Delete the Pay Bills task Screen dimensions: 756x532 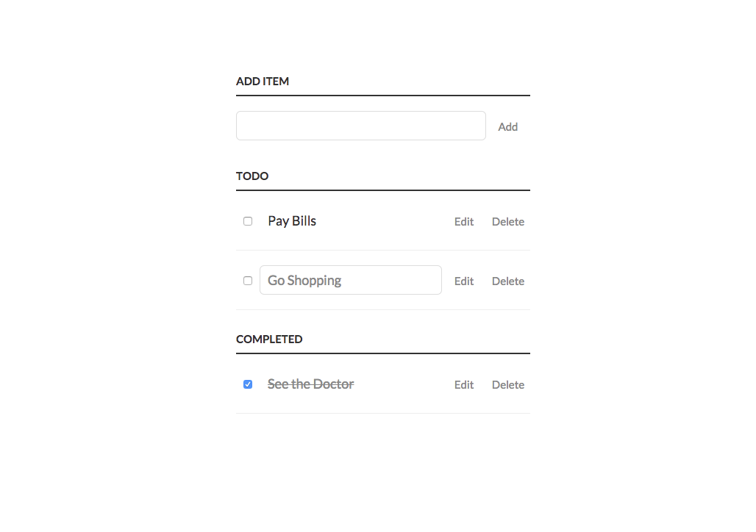pos(508,222)
